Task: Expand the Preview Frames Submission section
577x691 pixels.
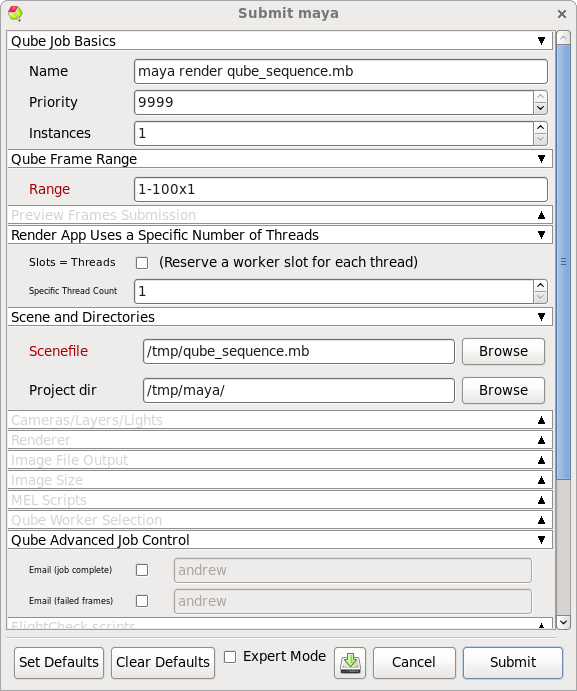Action: (x=280, y=215)
